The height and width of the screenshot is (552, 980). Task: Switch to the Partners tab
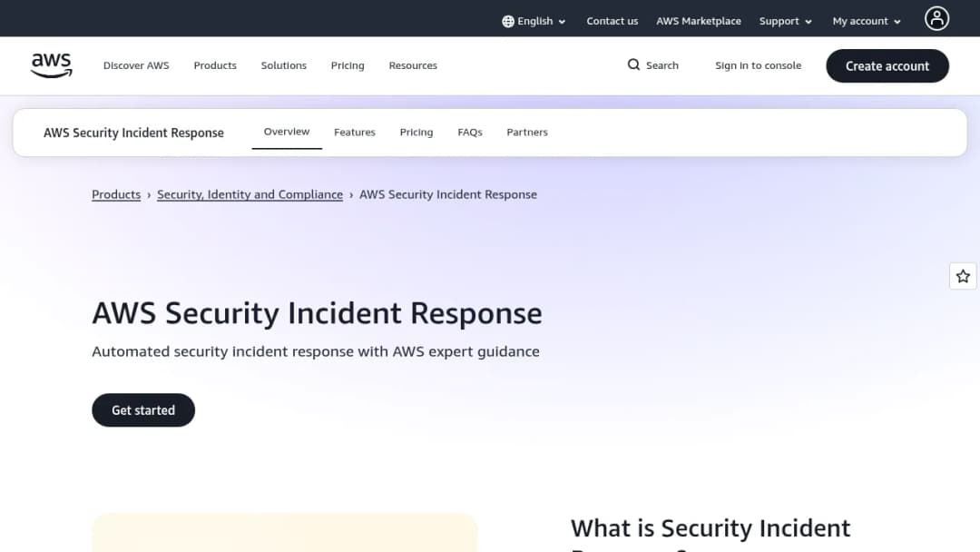[527, 133]
